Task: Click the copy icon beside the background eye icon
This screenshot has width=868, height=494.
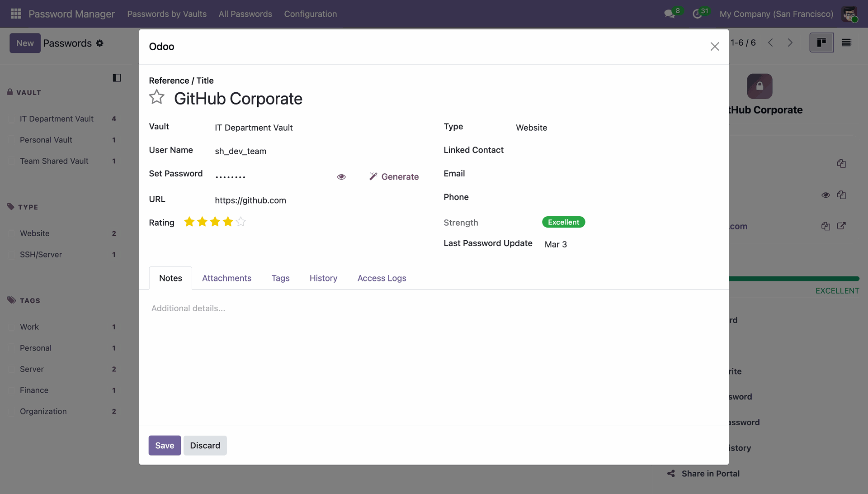Action: click(x=841, y=195)
